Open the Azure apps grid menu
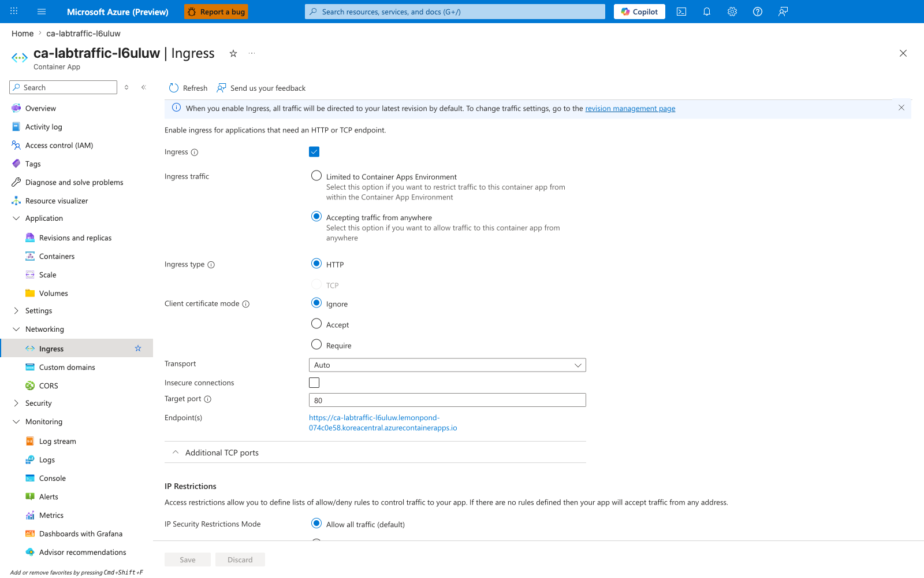 [x=14, y=11]
